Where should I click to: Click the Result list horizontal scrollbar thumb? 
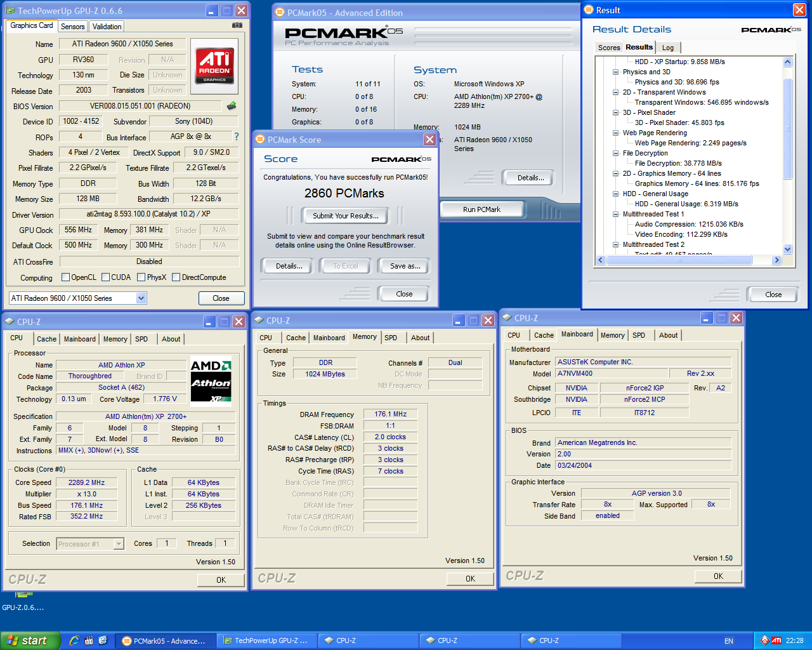tap(679, 260)
